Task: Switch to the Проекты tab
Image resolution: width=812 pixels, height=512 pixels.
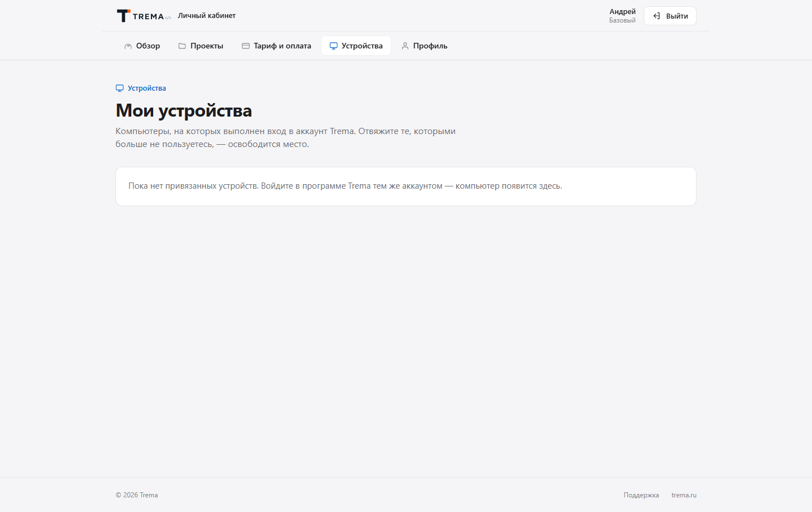Action: pyautogui.click(x=201, y=46)
